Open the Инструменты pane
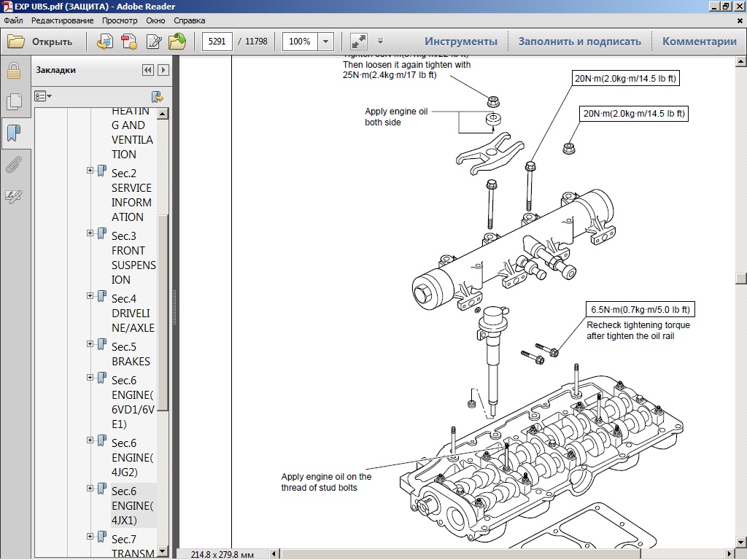The height and width of the screenshot is (560, 747). (x=461, y=42)
